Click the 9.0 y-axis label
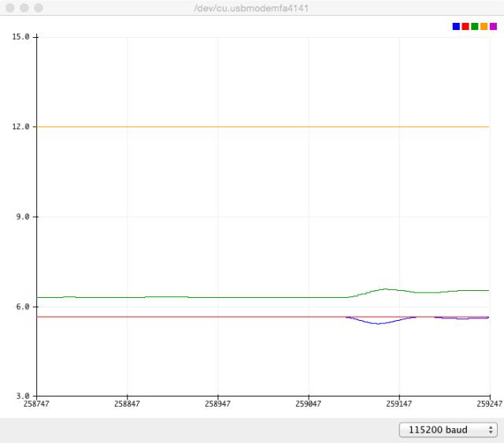Screen dimensions: 504x443 [x=21, y=216]
